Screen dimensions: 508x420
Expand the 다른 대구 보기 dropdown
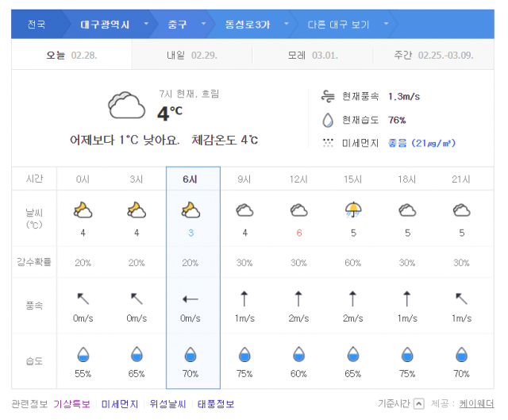click(387, 24)
